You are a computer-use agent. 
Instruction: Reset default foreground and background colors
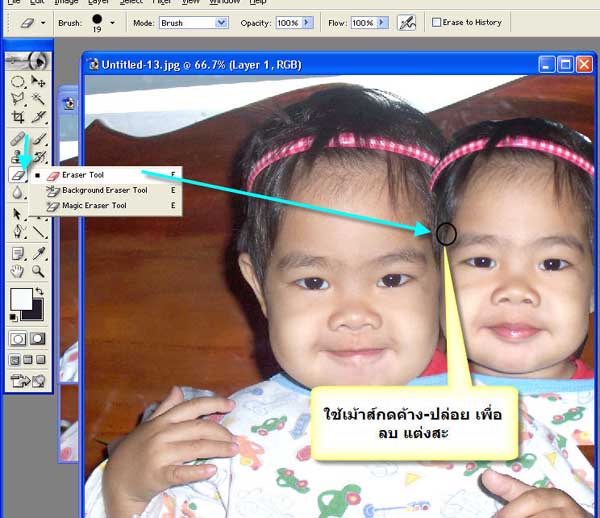(13, 317)
